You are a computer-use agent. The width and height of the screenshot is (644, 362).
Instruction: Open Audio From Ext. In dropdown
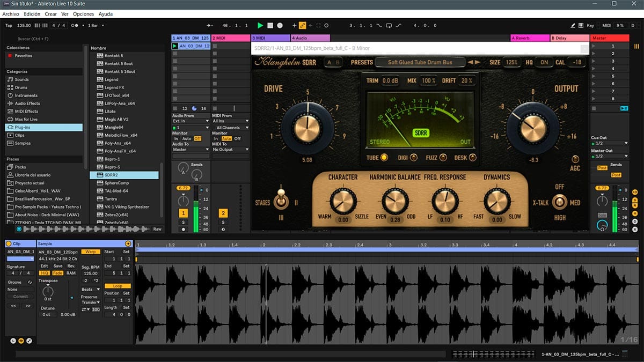(191, 121)
